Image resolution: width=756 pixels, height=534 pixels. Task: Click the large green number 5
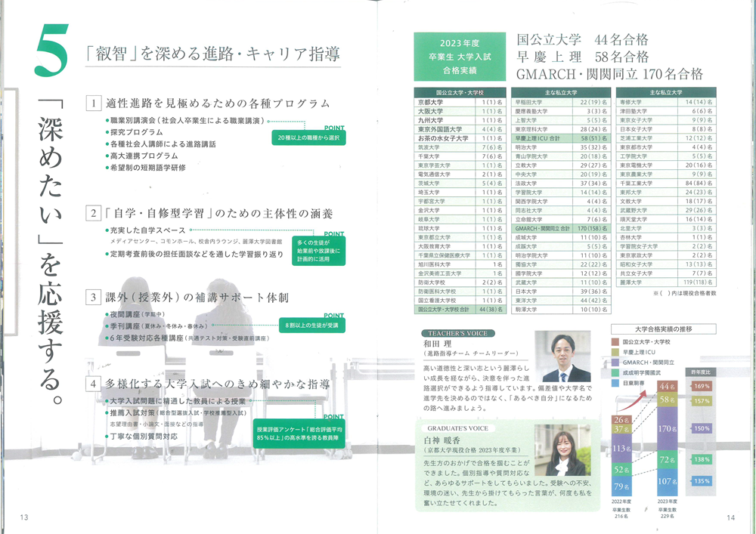(51, 50)
